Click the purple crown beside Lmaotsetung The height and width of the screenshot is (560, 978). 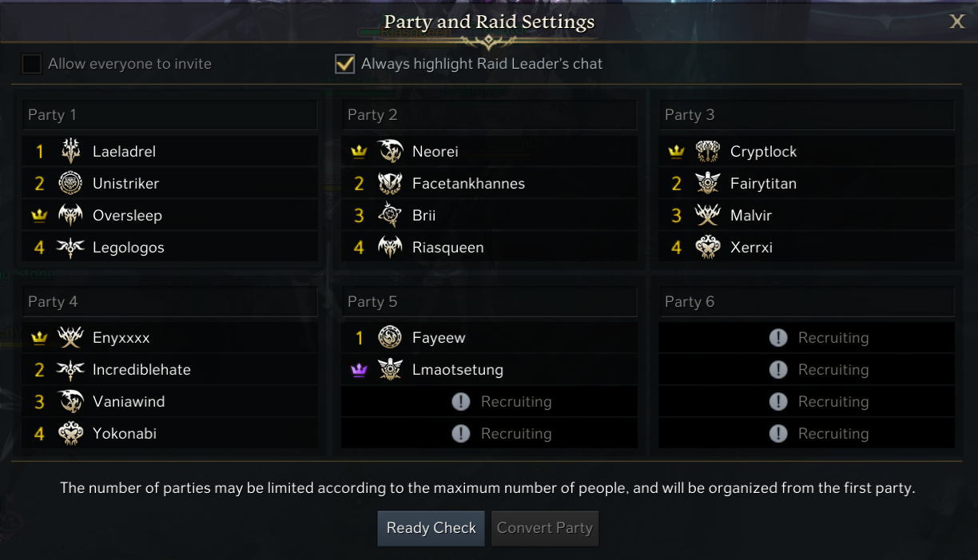point(359,370)
